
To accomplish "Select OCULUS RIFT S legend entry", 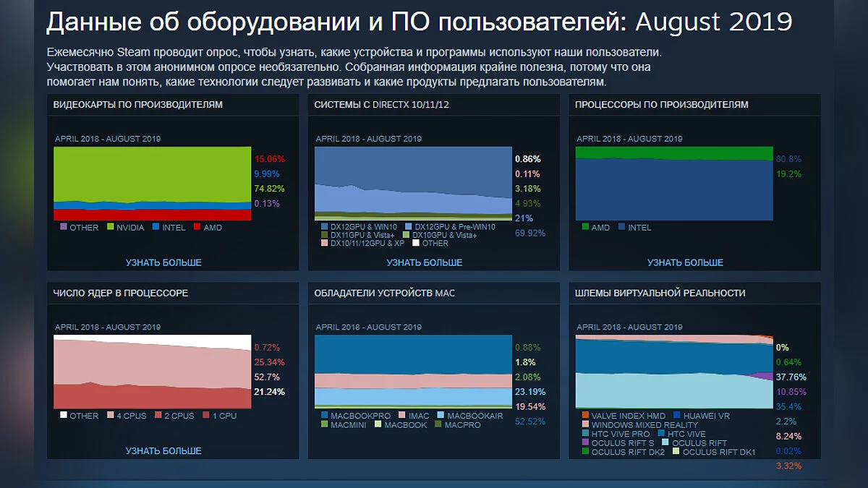I will [618, 443].
